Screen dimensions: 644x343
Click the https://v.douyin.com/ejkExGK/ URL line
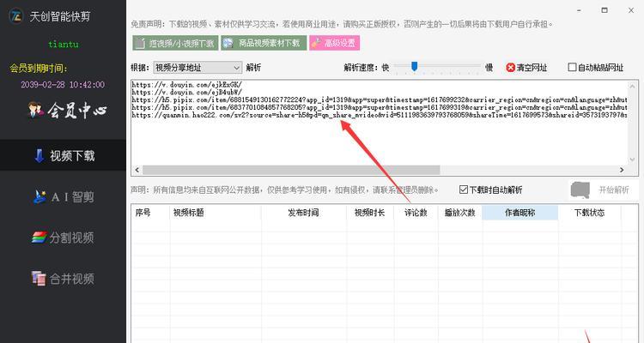[x=187, y=85]
